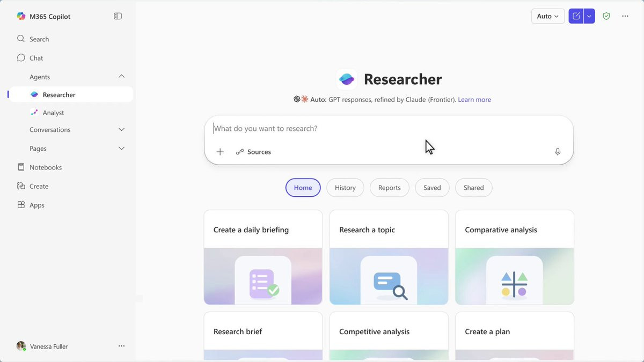
Task: Click the Chat label in sidebar
Action: (36, 58)
